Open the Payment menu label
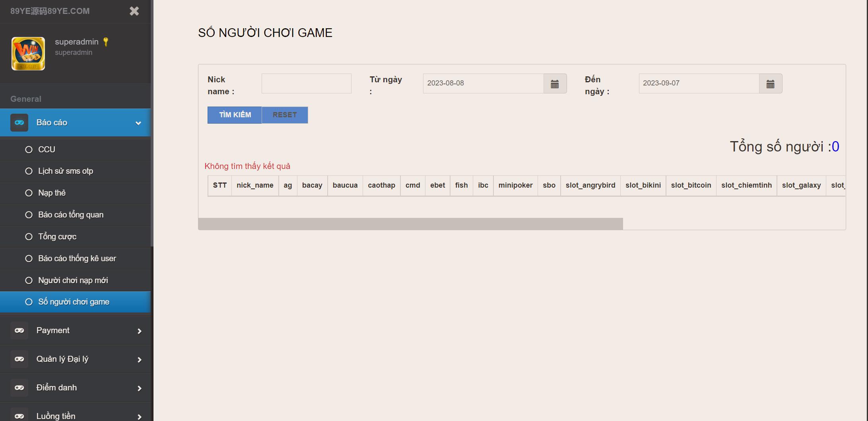Viewport: 868px width, 421px height. pyautogui.click(x=53, y=330)
